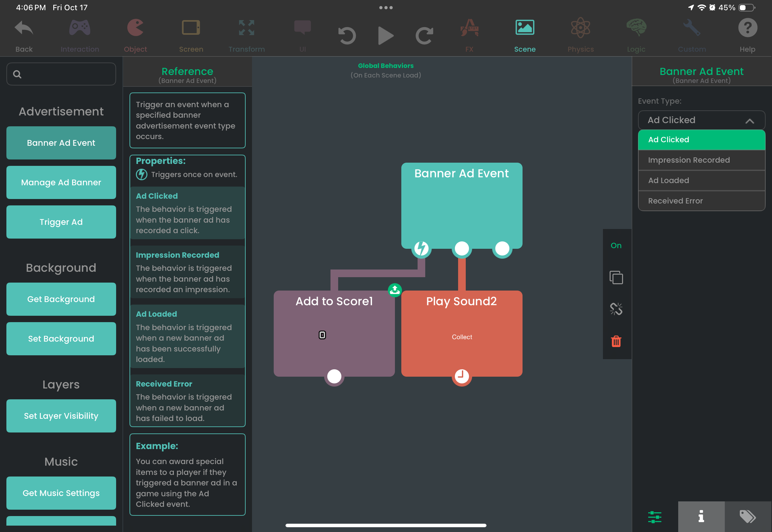Delete behavior with red trash icon
The image size is (772, 532).
pos(616,341)
